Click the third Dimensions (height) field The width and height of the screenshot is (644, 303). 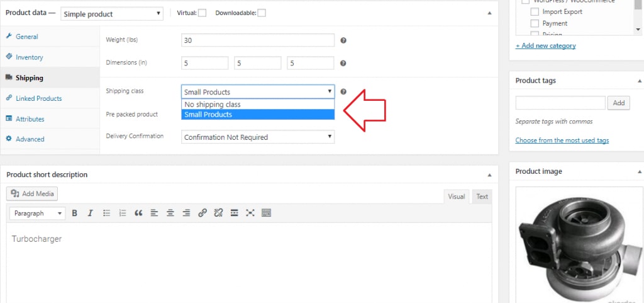pos(311,64)
